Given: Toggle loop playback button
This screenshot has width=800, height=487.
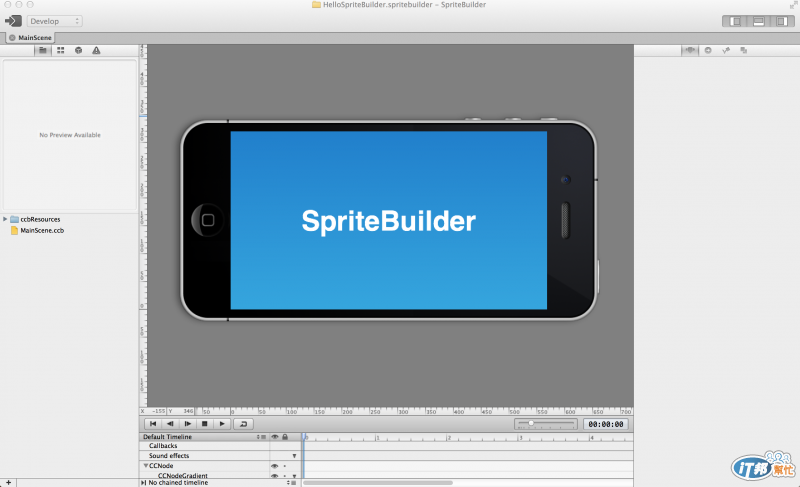Looking at the screenshot, I should tap(243, 424).
